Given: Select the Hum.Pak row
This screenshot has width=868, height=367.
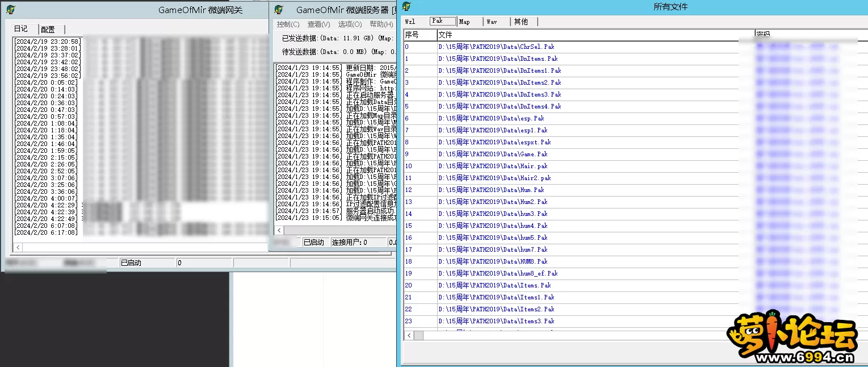Looking at the screenshot, I should click(x=635, y=190).
